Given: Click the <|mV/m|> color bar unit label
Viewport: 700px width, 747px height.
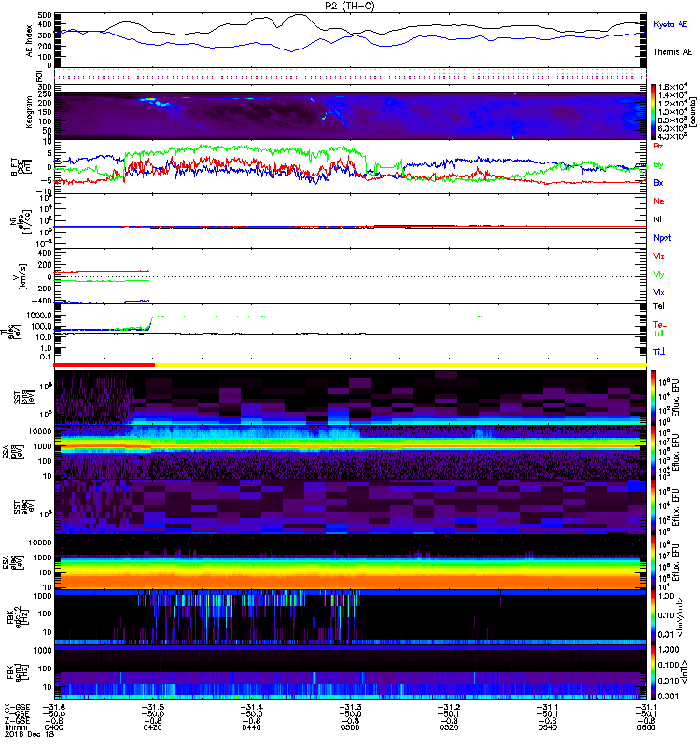Looking at the screenshot, I should (x=680, y=617).
